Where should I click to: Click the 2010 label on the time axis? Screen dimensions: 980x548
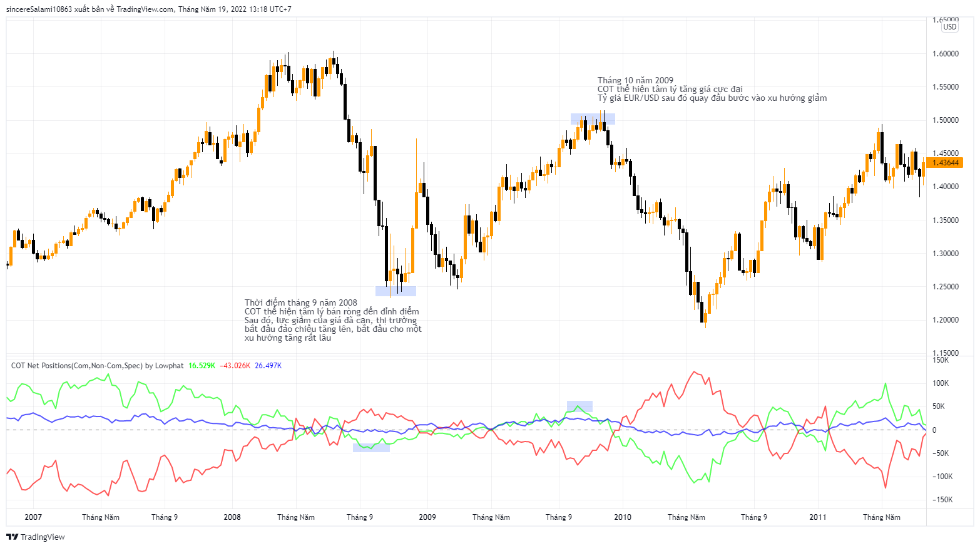tap(623, 517)
